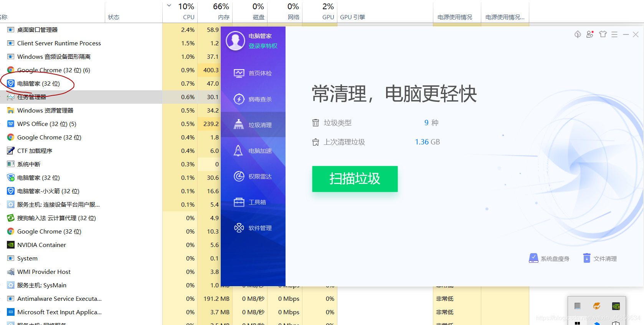Open 文件清理 tool
Screen dimensions: 644x325
coord(600,259)
